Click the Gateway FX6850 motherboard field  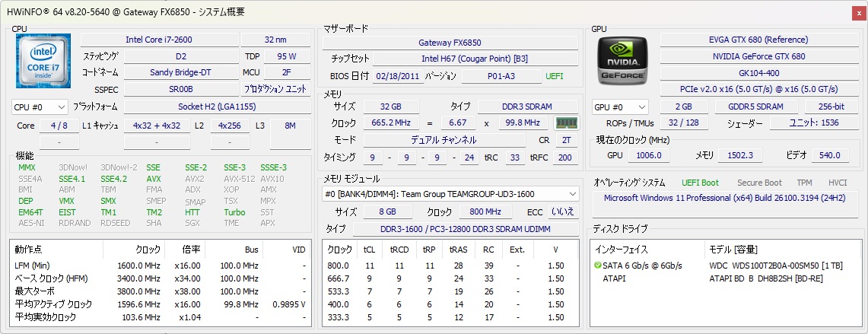450,43
